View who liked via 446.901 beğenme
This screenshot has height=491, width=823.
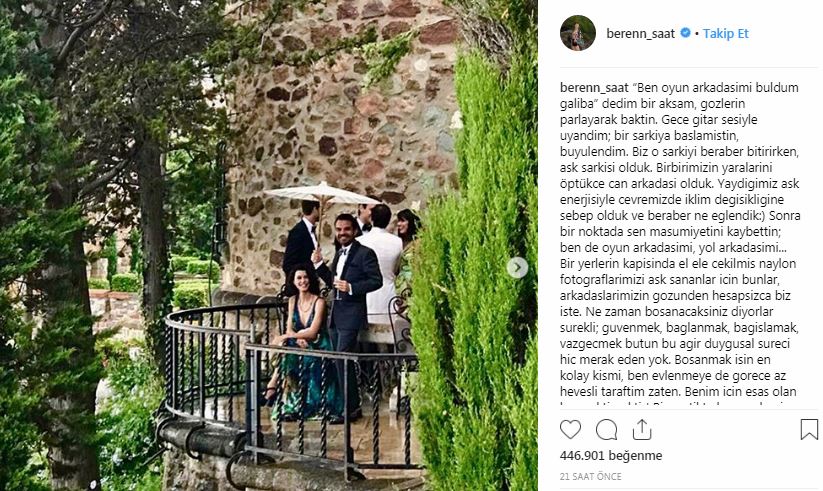coord(611,455)
